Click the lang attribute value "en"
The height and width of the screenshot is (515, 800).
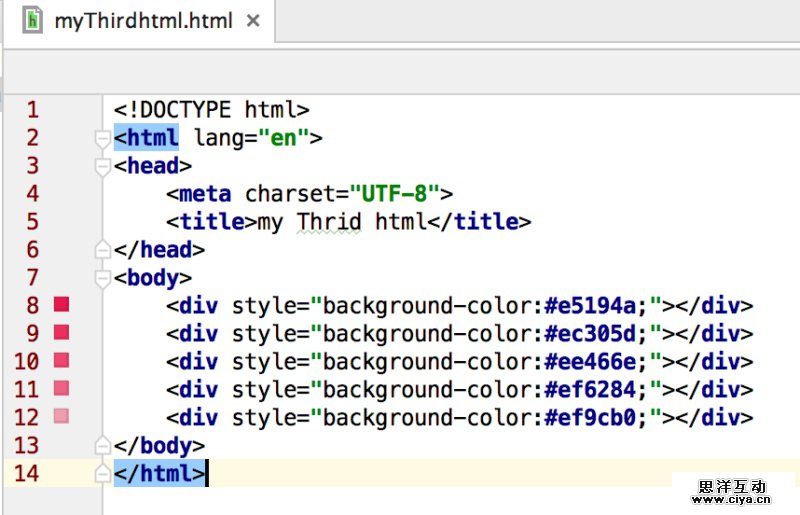(x=284, y=138)
